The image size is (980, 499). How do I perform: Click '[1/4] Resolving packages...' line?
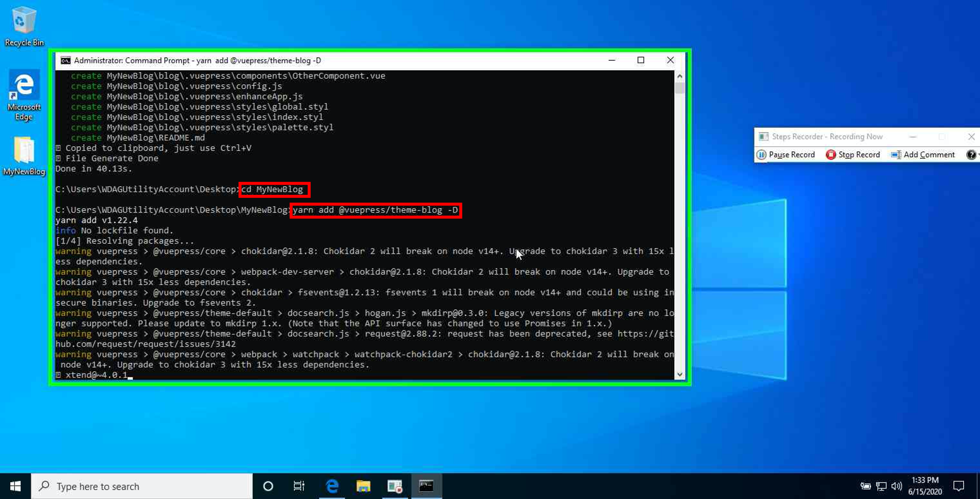pyautogui.click(x=125, y=241)
